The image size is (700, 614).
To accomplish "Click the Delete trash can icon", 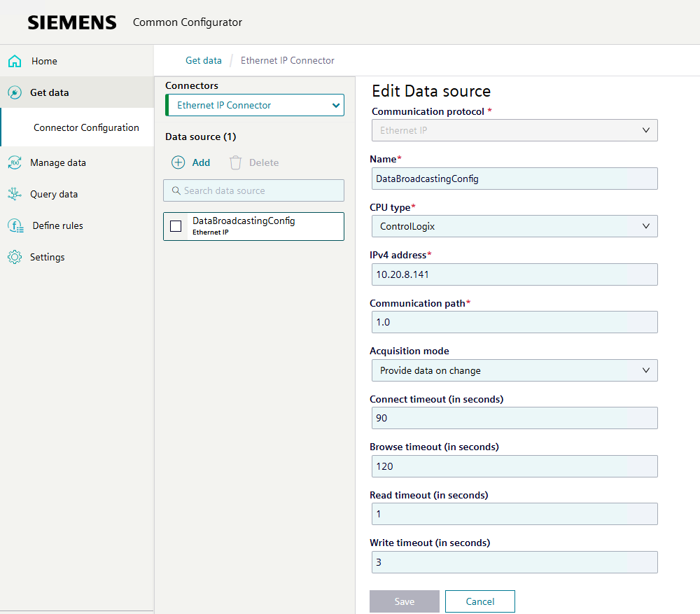I will pyautogui.click(x=236, y=162).
